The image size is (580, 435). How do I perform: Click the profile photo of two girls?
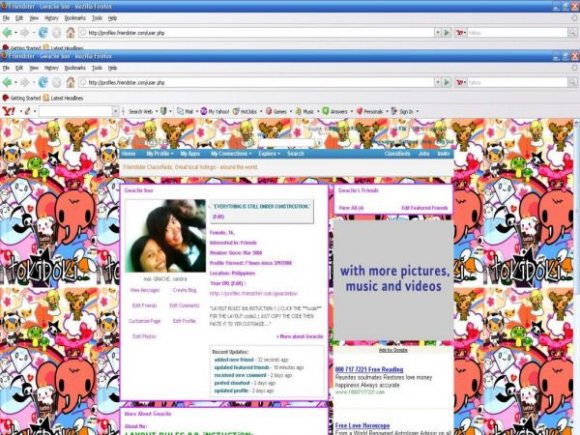(x=165, y=236)
